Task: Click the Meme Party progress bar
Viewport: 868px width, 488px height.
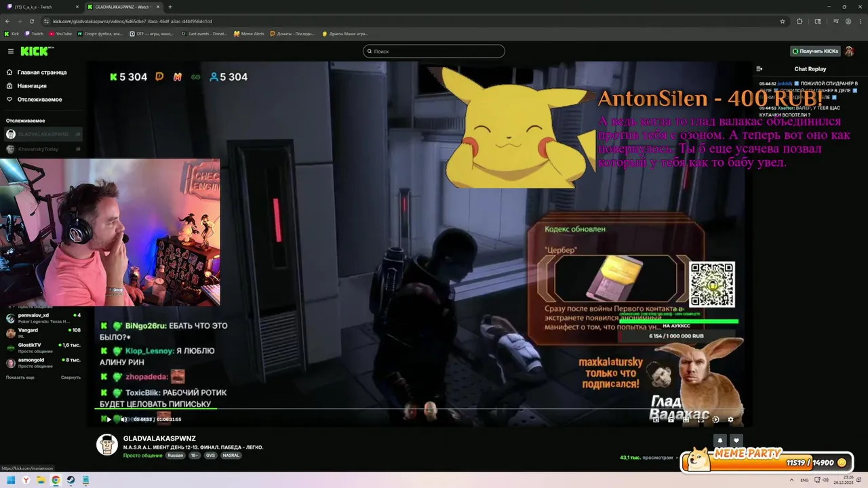Action: (x=766, y=462)
